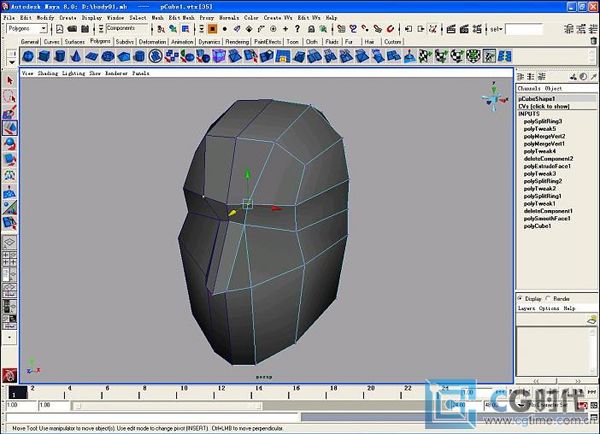The width and height of the screenshot is (600, 434).
Task: Click the view axis cube gizmo
Action: coord(494,98)
